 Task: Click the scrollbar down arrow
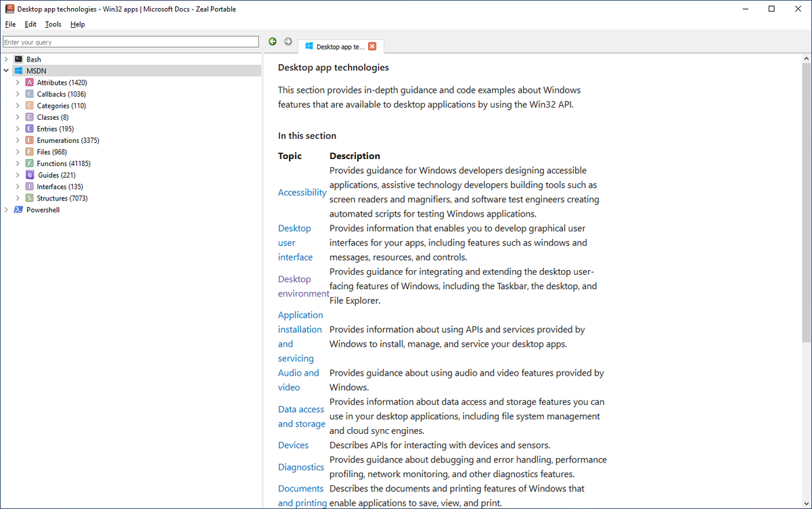coord(807,504)
